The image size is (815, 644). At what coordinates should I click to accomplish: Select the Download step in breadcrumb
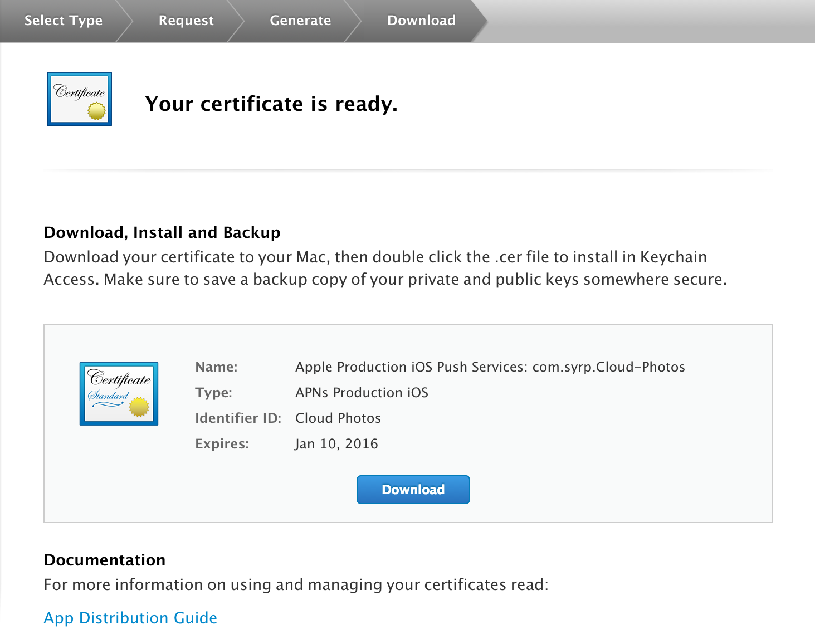421,21
